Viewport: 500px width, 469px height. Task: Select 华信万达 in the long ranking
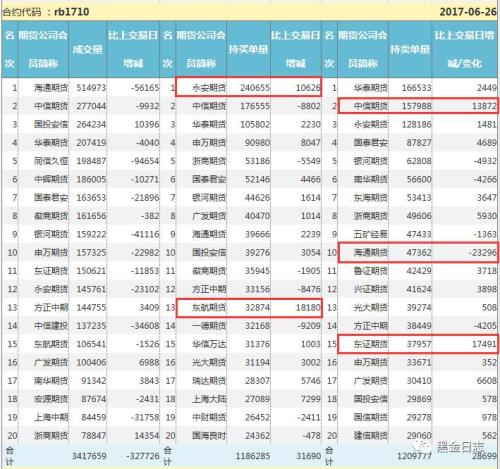click(x=209, y=344)
